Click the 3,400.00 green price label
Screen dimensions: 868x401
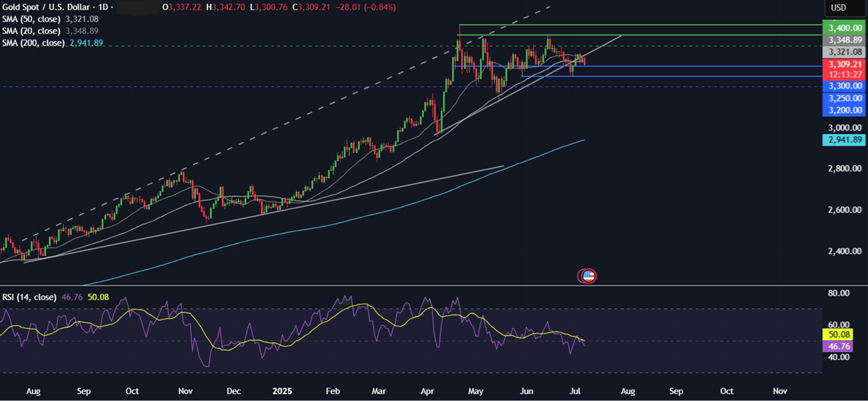pos(842,28)
